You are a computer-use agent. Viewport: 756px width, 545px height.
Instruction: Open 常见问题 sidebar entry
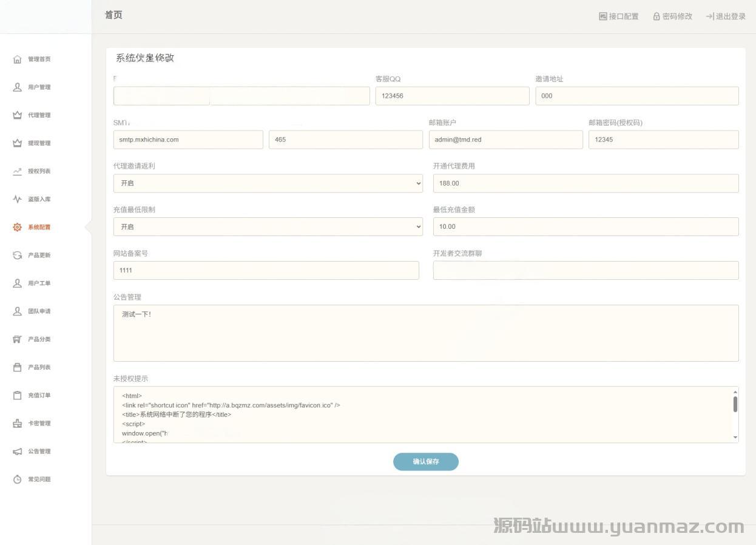(39, 479)
